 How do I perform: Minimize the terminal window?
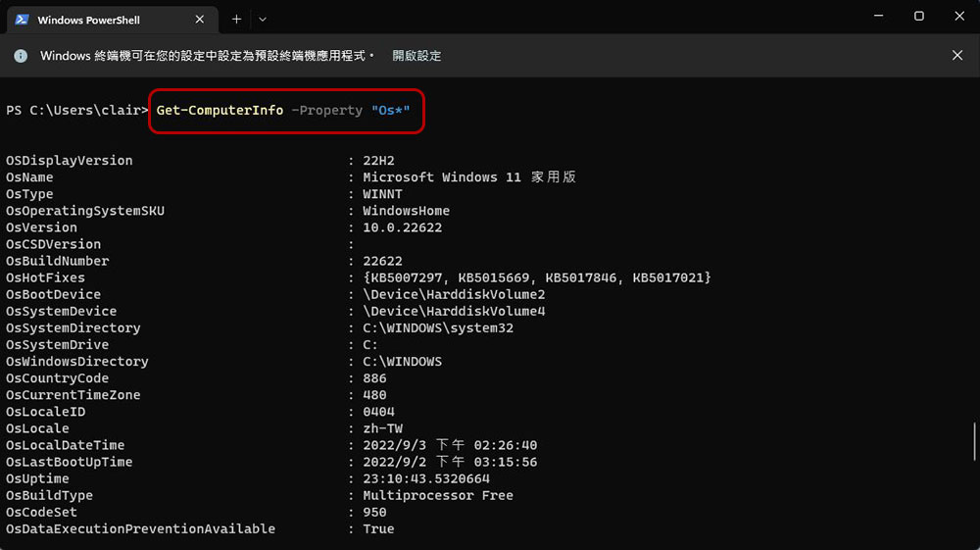[875, 17]
